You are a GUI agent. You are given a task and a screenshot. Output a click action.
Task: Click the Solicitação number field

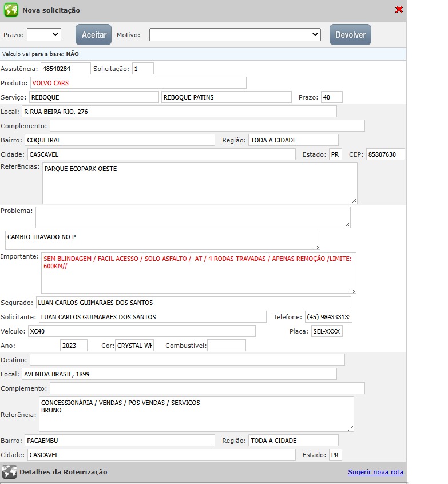pyautogui.click(x=142, y=69)
